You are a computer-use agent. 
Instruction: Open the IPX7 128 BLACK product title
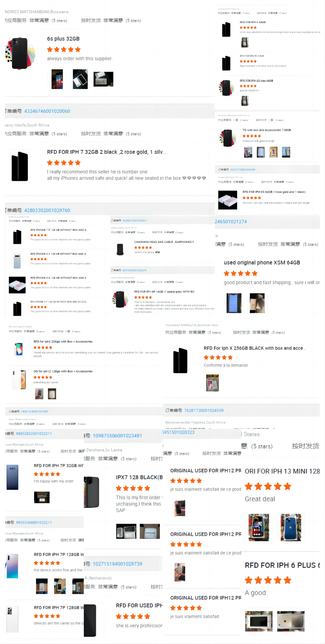139,477
